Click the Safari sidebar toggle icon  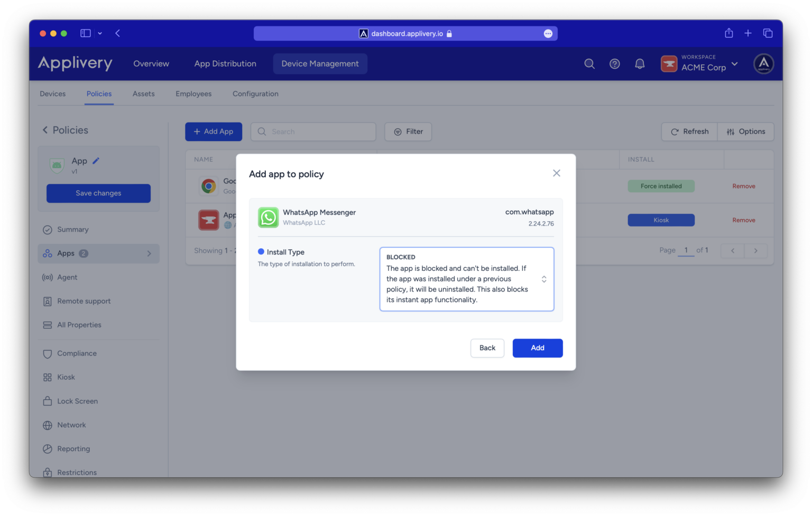pos(85,33)
